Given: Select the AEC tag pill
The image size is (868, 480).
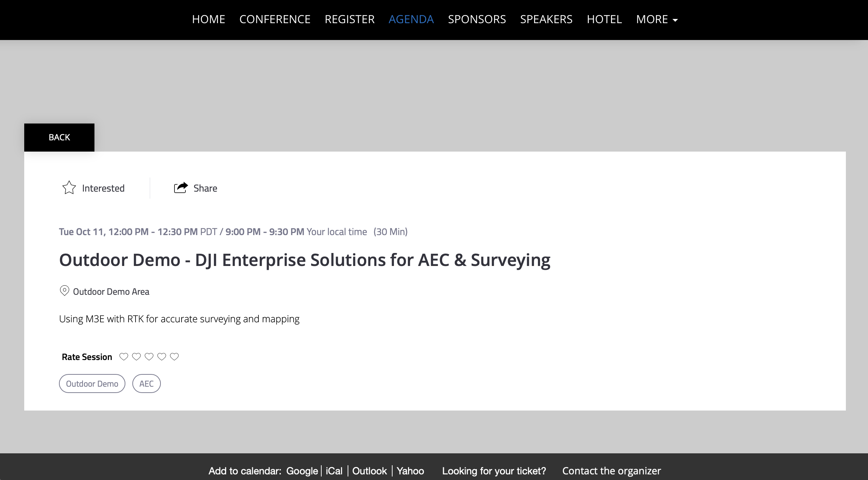Looking at the screenshot, I should (146, 384).
